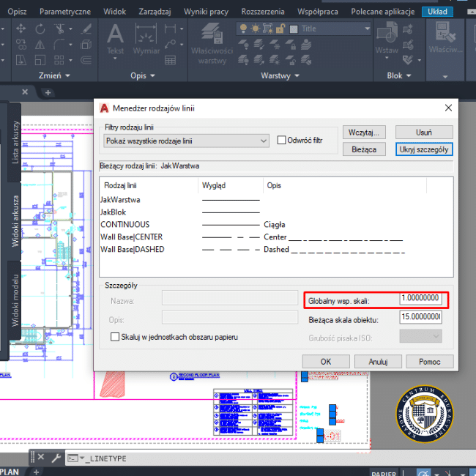
Task: Open the Widok ribbon tab
Action: tap(114, 12)
